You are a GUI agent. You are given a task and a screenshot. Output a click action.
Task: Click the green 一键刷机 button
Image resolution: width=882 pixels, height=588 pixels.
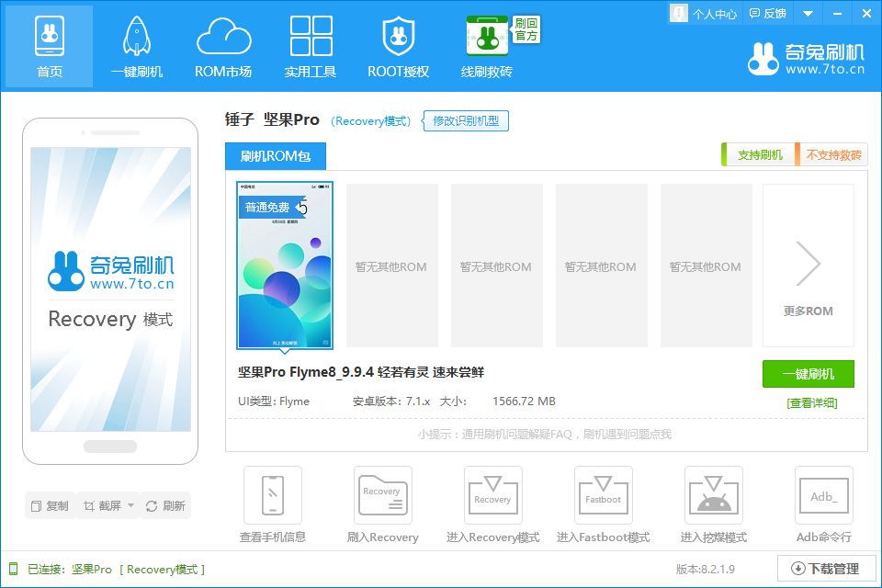click(808, 374)
